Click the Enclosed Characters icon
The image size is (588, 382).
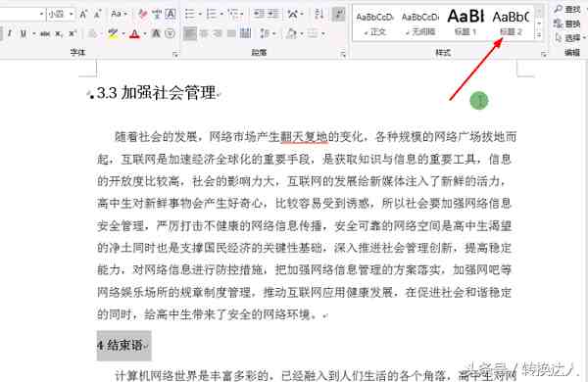tap(170, 33)
